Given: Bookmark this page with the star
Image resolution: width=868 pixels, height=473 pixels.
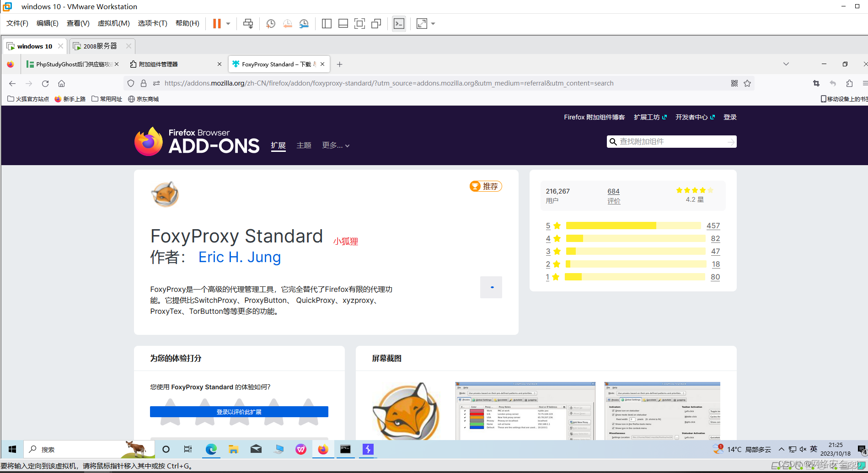Looking at the screenshot, I should (747, 83).
